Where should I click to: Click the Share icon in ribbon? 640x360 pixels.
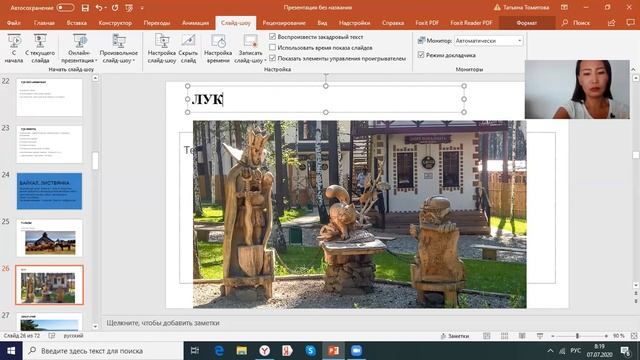point(611,23)
